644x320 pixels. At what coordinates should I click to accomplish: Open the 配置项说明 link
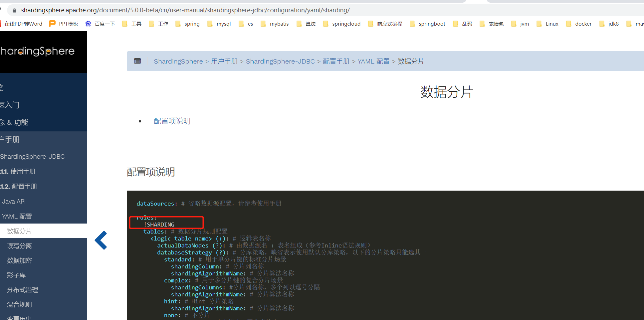[x=172, y=121]
